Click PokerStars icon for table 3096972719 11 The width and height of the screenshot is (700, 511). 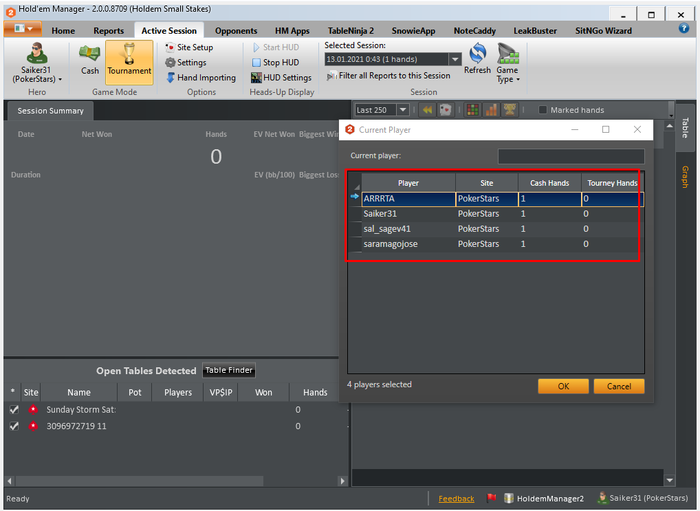pos(33,426)
